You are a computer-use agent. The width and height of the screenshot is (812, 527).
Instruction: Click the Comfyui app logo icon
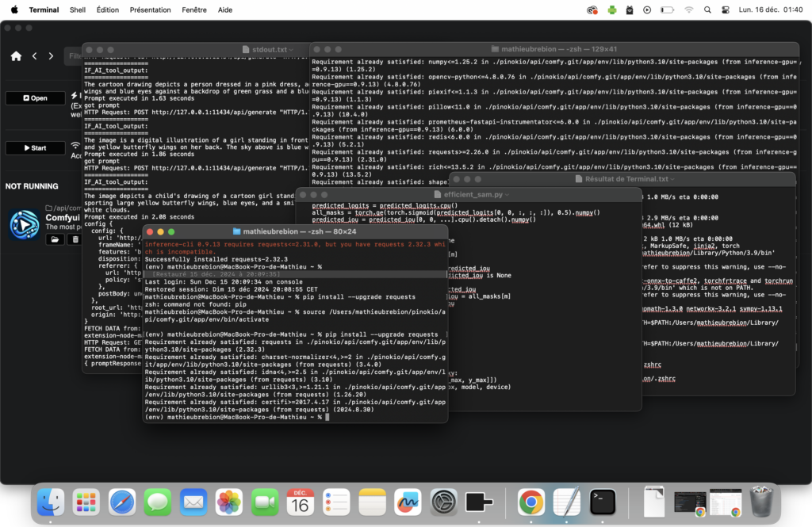24,224
